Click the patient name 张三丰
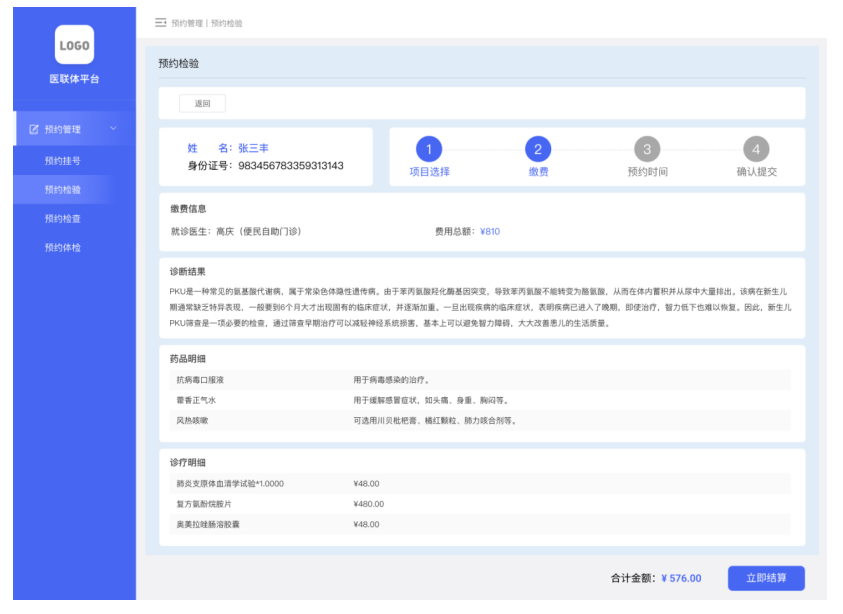843x614 pixels. (x=253, y=148)
